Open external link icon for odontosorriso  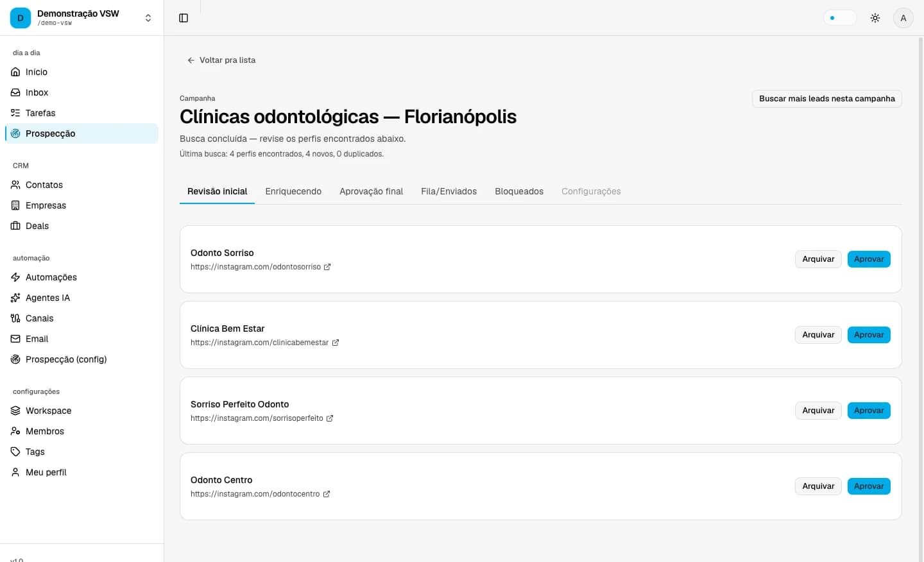pyautogui.click(x=327, y=267)
